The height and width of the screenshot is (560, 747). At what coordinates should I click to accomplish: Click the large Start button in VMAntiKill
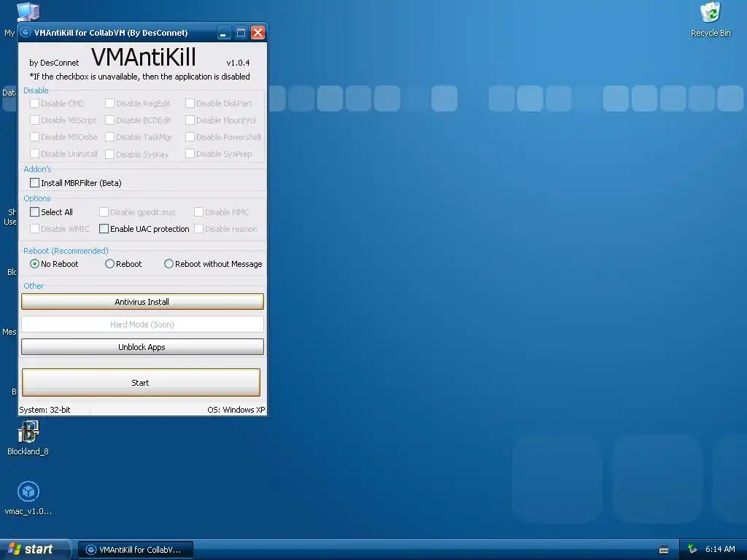coord(141,382)
